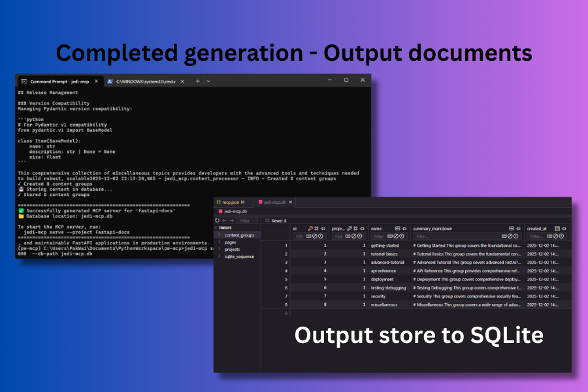Viewport: 588px width, 392px height.
Task: Expand the pages table chevron
Action: point(220,242)
